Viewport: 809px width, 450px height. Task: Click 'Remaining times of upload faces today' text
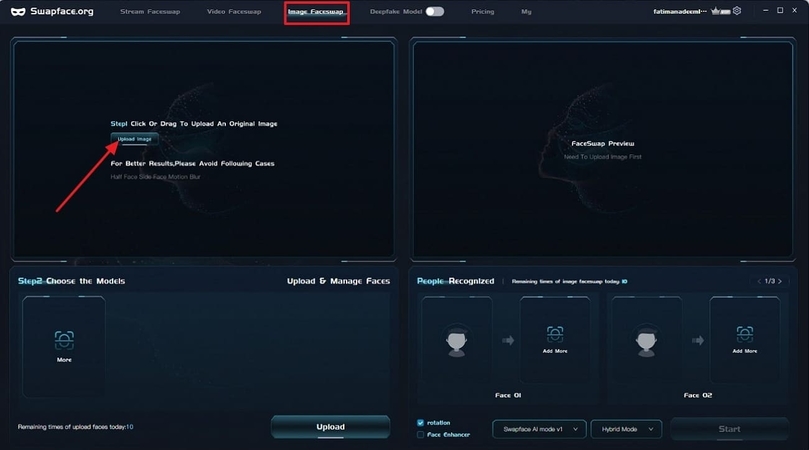tap(75, 427)
